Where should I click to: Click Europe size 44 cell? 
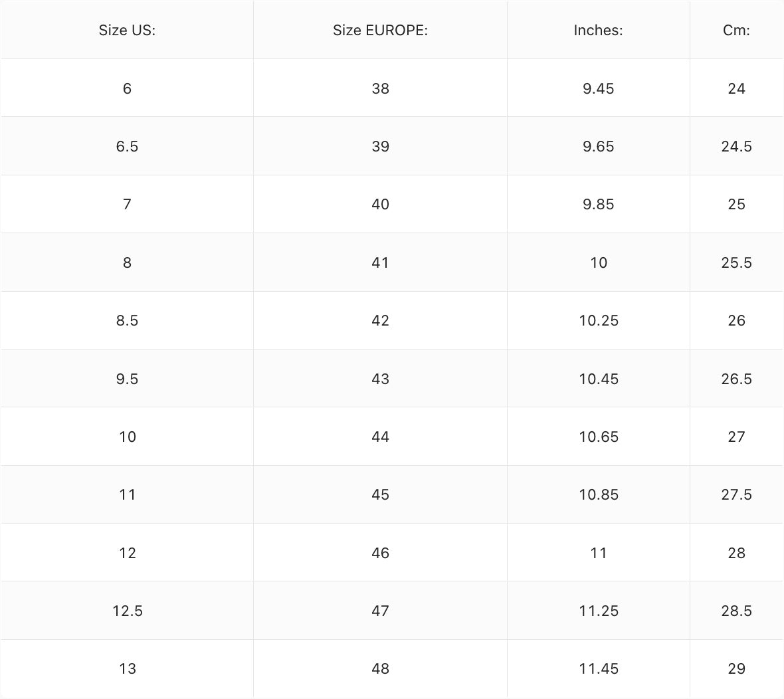point(380,437)
